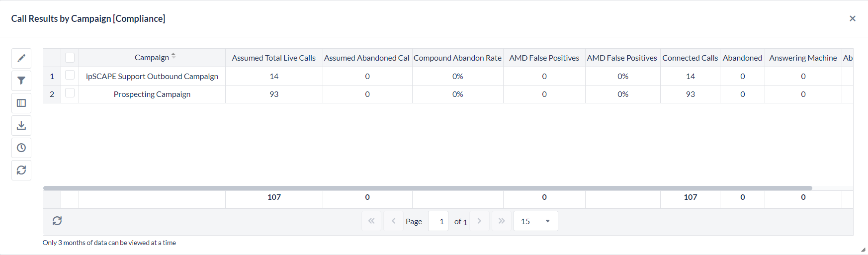Close the Call Results dialog
Viewport: 868px width, 255px height.
point(852,18)
